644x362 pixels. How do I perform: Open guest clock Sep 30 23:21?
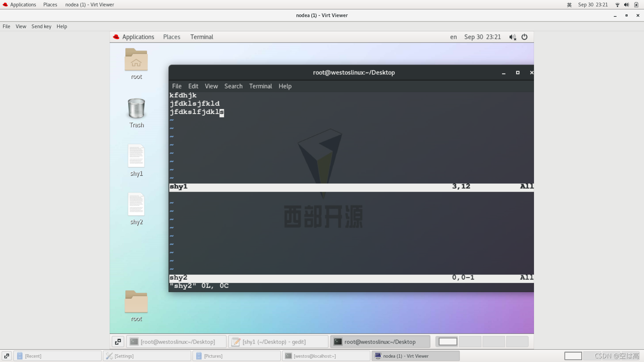coord(482,37)
